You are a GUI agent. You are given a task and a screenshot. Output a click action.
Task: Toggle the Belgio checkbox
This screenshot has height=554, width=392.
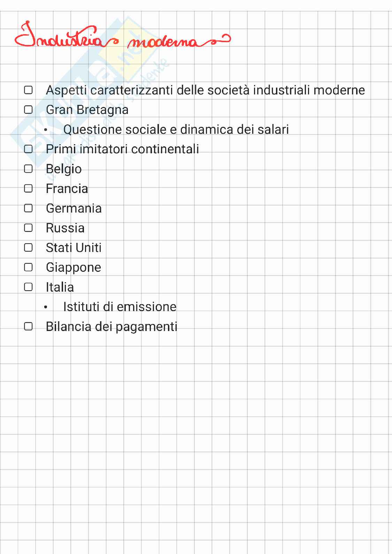coord(28,169)
